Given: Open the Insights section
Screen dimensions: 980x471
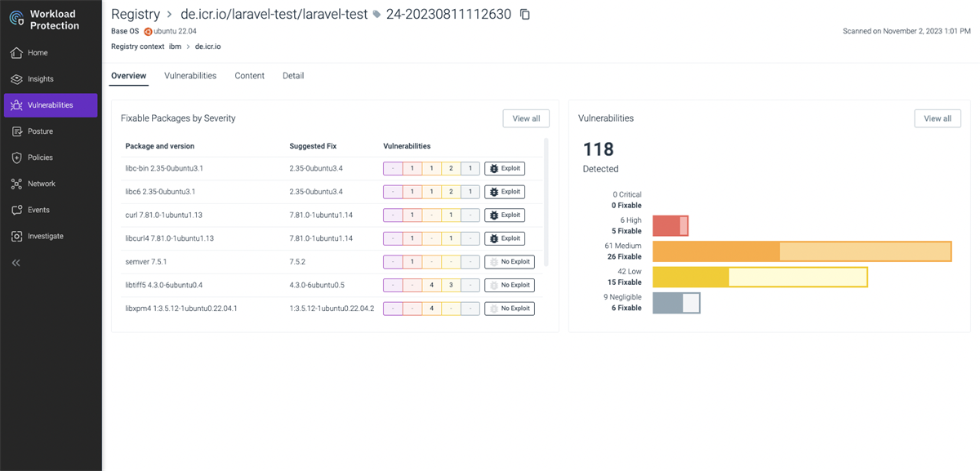Looking at the screenshot, I should [x=41, y=78].
